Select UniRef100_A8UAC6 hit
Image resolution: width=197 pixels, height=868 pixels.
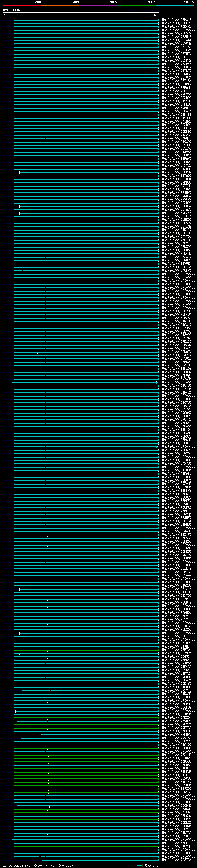pyautogui.click(x=177, y=680)
